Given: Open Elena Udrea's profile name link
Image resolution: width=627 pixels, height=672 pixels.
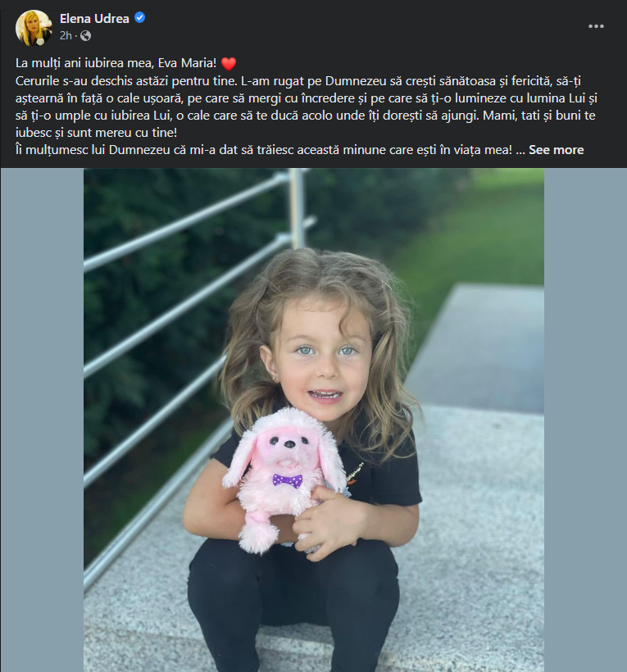Looking at the screenshot, I should click(94, 18).
